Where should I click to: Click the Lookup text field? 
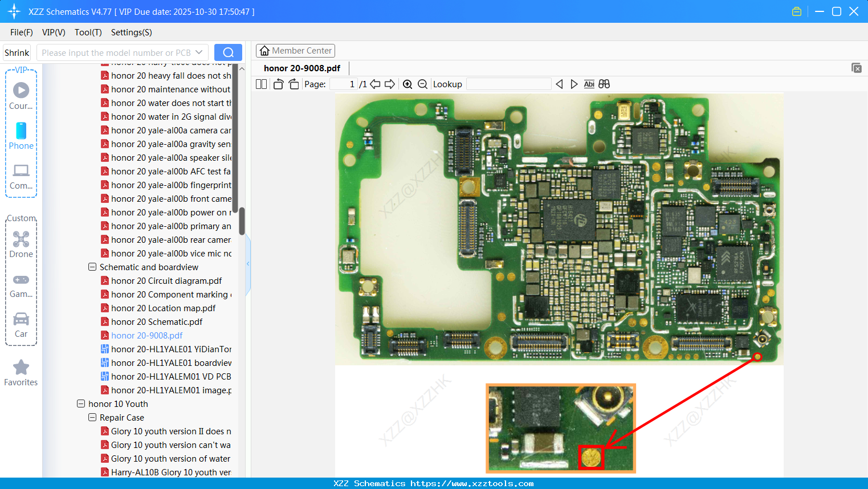click(509, 84)
